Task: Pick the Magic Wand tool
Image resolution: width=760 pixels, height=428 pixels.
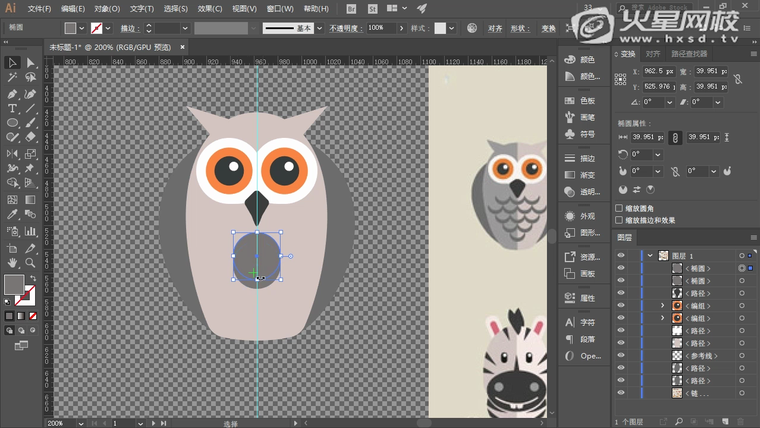Action: click(12, 78)
